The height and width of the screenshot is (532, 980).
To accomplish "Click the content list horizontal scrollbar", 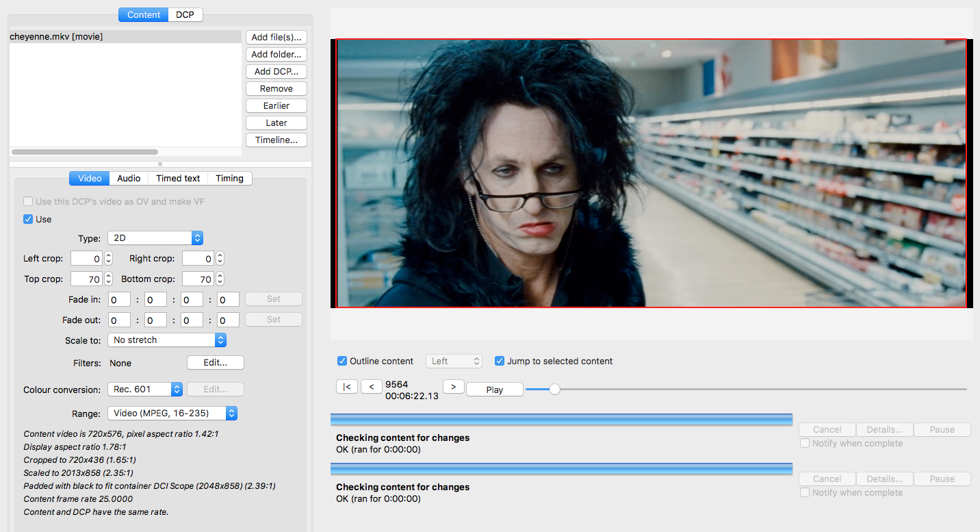I will pos(85,152).
